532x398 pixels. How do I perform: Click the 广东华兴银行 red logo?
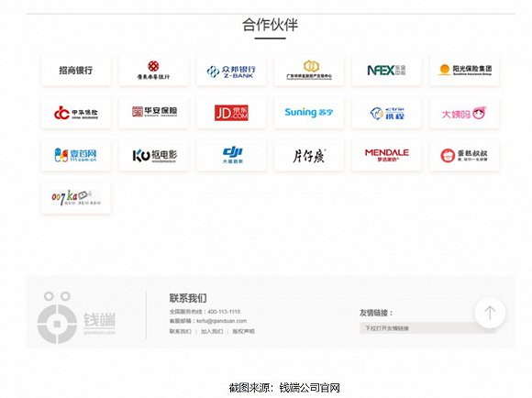[153, 71]
